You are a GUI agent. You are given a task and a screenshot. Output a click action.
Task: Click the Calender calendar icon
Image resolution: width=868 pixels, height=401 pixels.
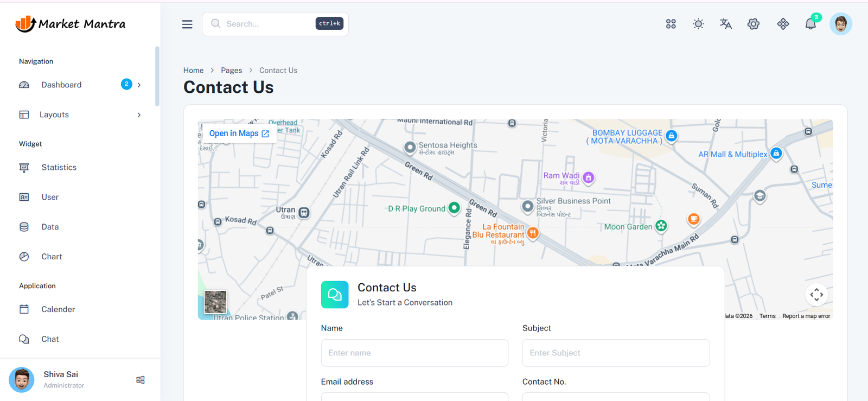click(x=24, y=309)
